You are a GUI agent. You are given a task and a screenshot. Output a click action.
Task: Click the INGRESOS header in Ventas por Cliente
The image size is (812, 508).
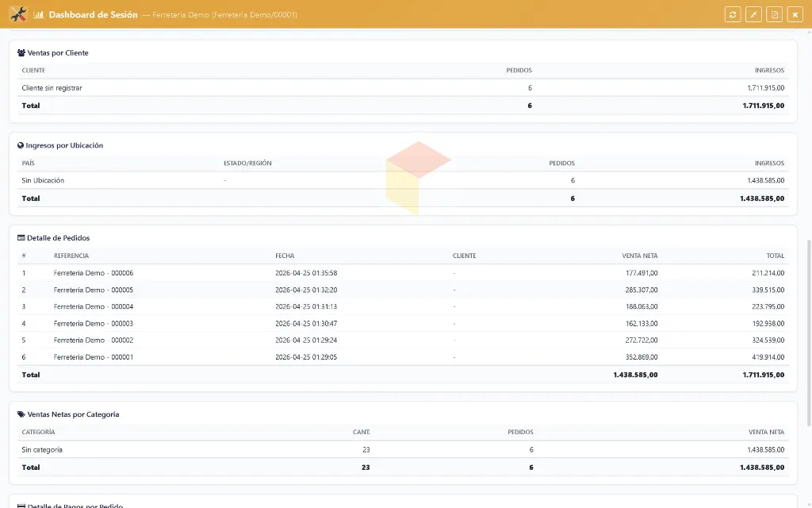[x=769, y=71]
